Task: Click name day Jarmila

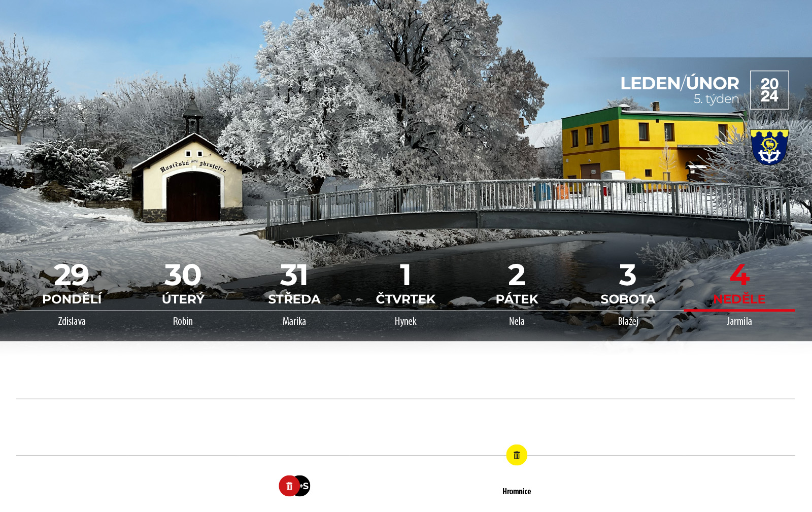Action: 739,321
